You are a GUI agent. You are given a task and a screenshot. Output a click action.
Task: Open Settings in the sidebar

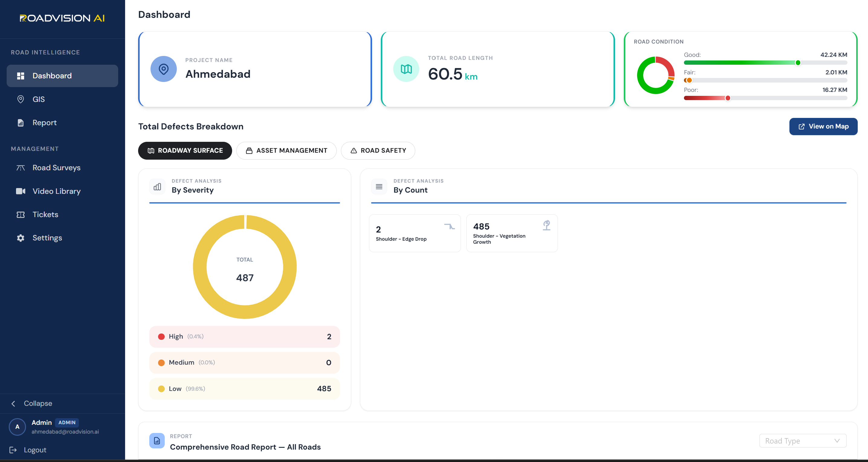tap(62, 238)
